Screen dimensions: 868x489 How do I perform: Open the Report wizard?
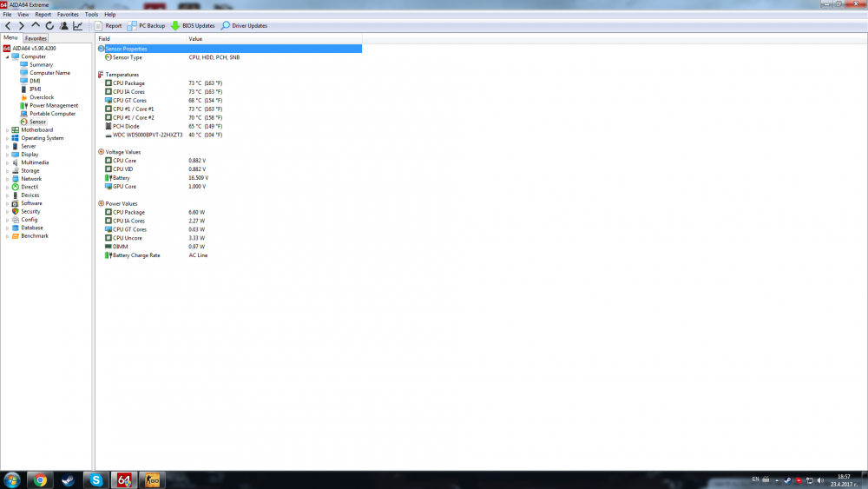pos(108,25)
